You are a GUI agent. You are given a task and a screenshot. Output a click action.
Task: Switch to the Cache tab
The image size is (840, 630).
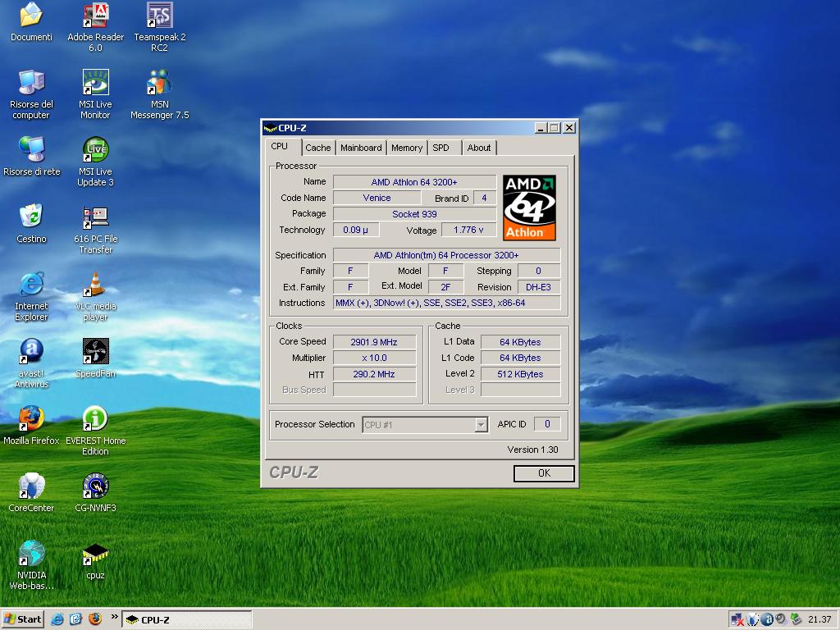click(x=317, y=148)
